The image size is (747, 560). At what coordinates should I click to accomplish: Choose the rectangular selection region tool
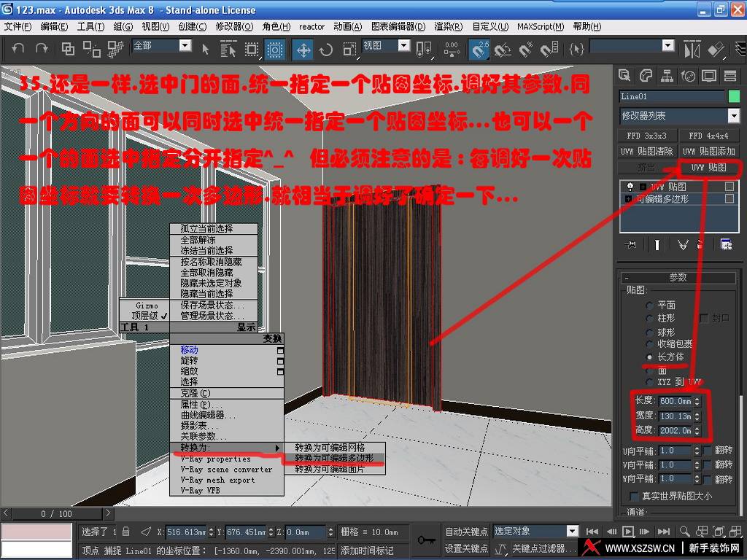click(252, 49)
